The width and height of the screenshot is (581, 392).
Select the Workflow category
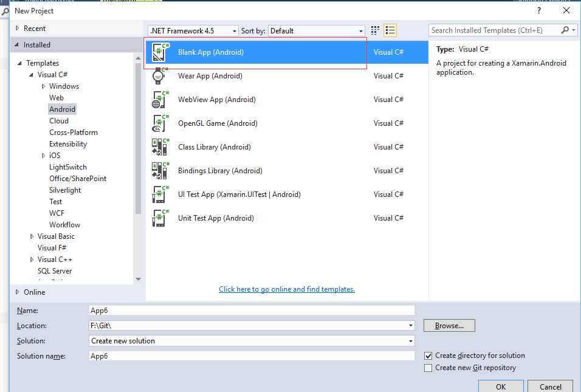point(64,224)
